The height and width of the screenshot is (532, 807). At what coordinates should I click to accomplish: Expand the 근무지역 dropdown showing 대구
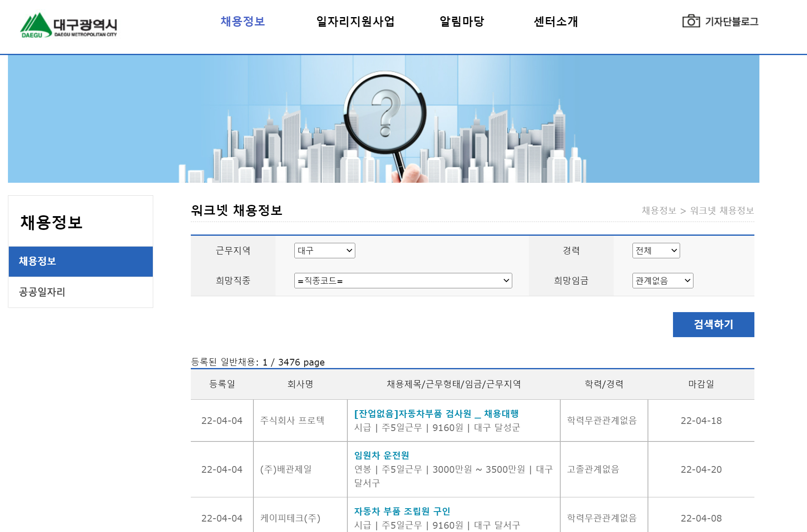click(x=324, y=251)
